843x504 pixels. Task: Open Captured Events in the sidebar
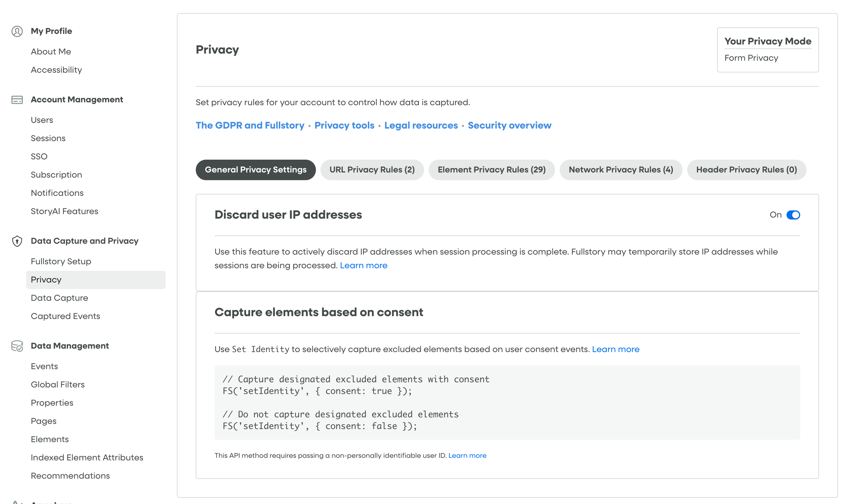pyautogui.click(x=65, y=316)
